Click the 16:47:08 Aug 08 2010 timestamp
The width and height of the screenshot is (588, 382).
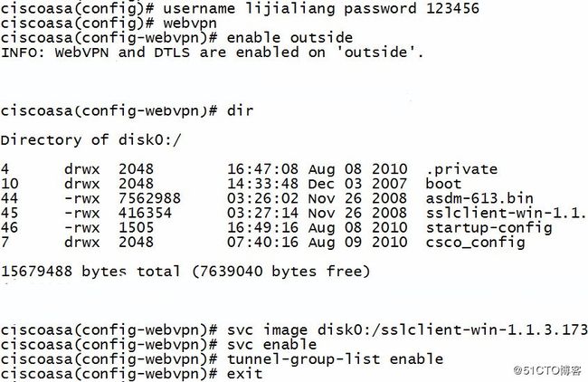[x=317, y=169]
